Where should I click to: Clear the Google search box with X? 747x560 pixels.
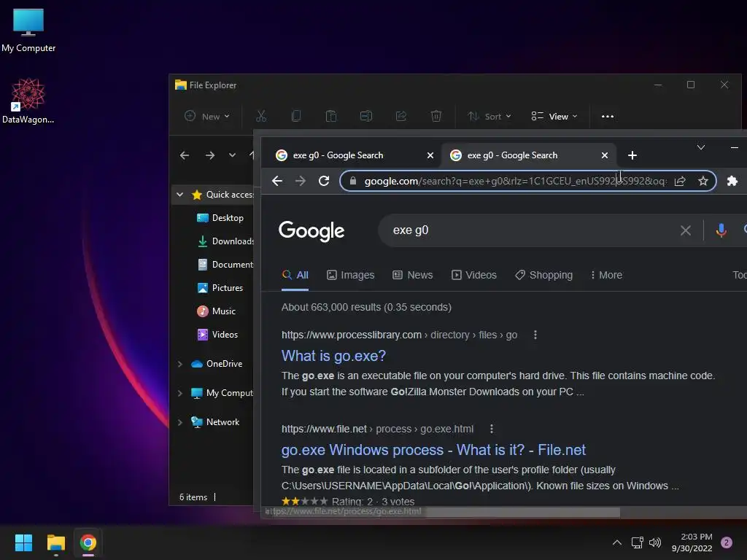[x=686, y=230]
